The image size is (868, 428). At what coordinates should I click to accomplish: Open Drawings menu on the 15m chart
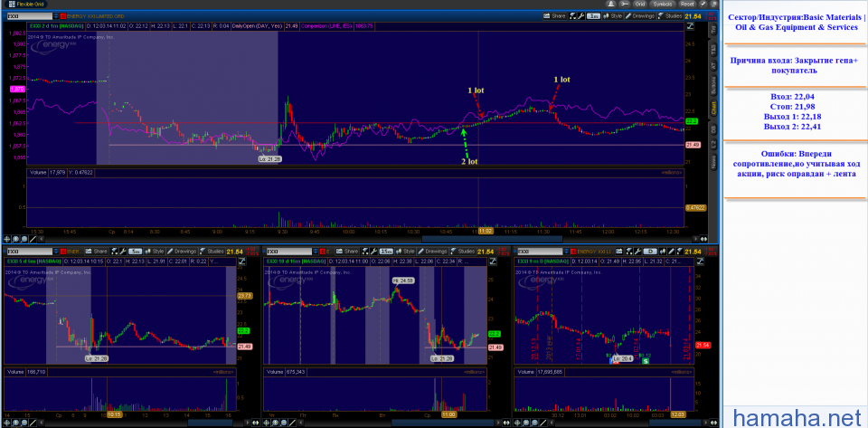click(432, 252)
